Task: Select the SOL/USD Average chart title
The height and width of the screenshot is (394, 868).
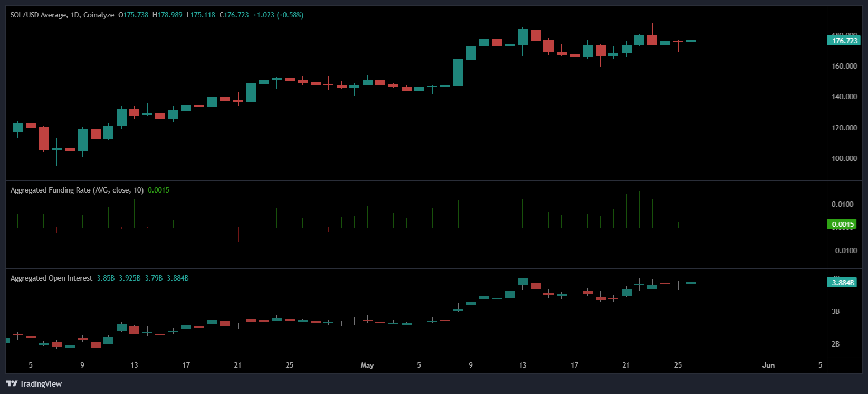Action: pos(62,15)
